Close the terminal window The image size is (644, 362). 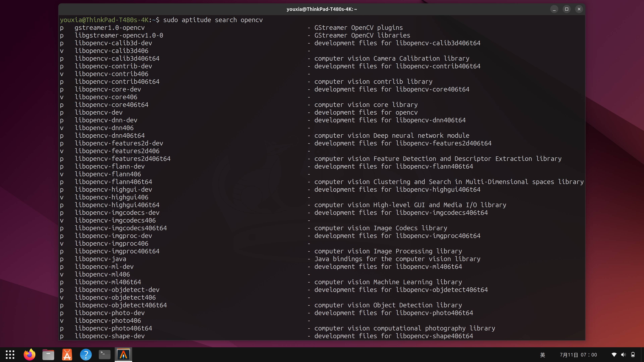point(579,9)
